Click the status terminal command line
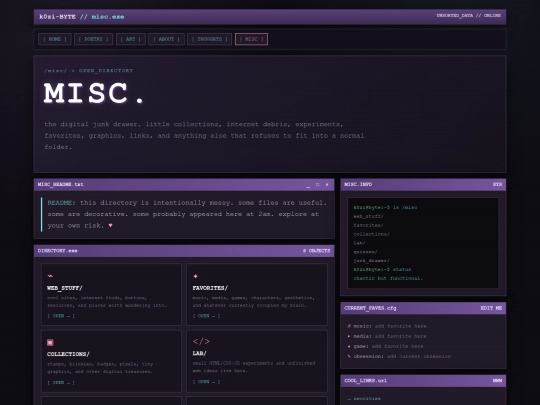This screenshot has width=540, height=405. pyautogui.click(x=382, y=269)
